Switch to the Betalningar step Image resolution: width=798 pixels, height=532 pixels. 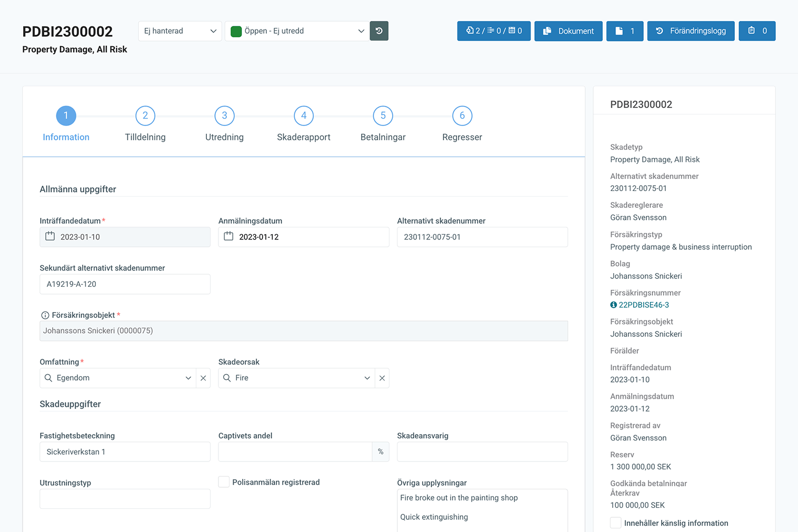click(383, 116)
